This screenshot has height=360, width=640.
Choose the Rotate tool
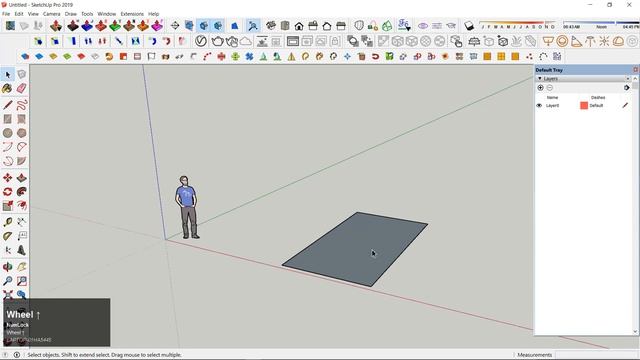[7, 191]
